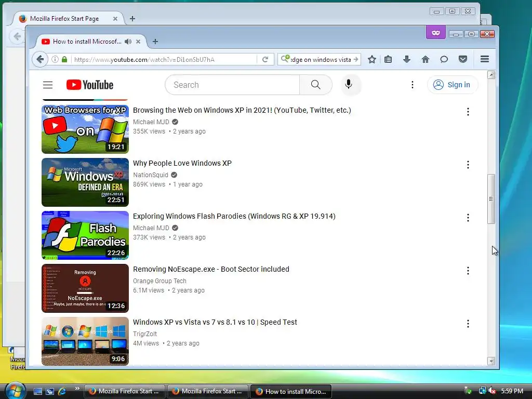
Task: Click the vertical scrollbar thumb
Action: click(491, 199)
